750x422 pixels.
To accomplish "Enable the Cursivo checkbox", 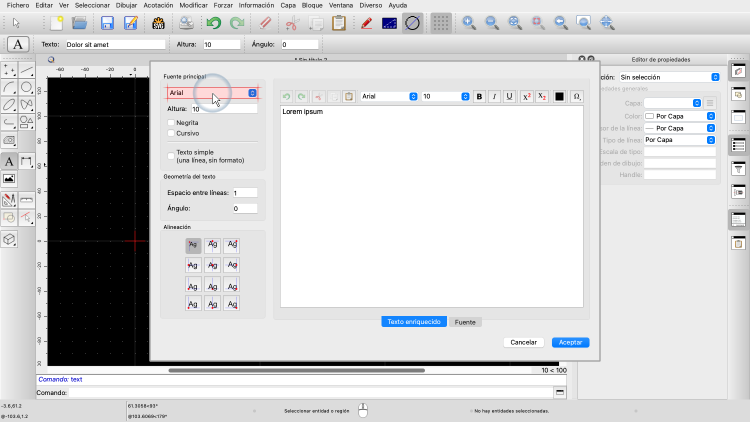I will (171, 132).
